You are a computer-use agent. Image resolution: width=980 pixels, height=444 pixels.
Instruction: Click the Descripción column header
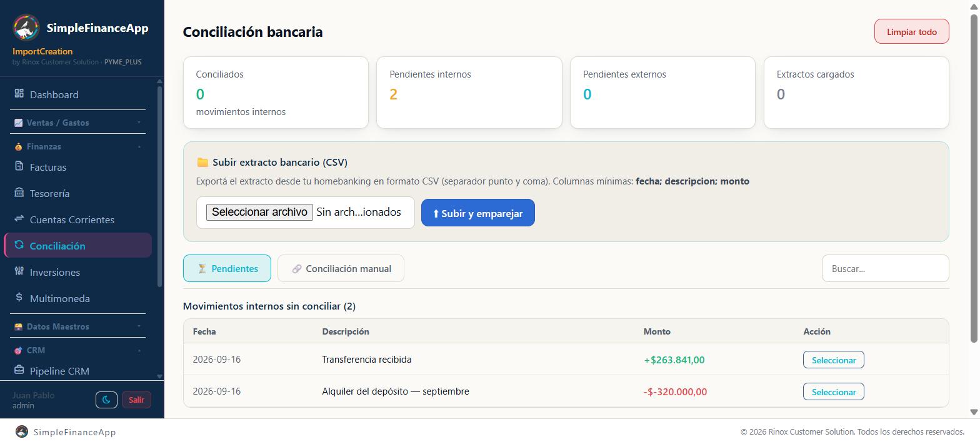point(346,331)
